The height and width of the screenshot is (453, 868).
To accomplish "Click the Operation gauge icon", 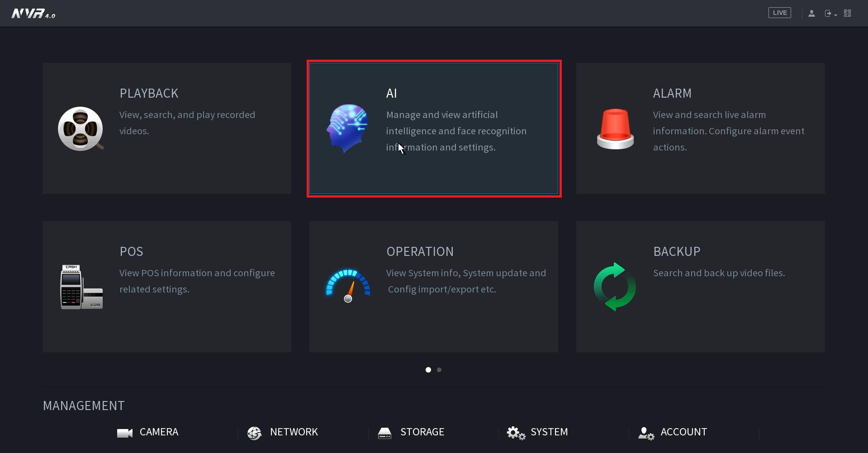I will pyautogui.click(x=348, y=286).
